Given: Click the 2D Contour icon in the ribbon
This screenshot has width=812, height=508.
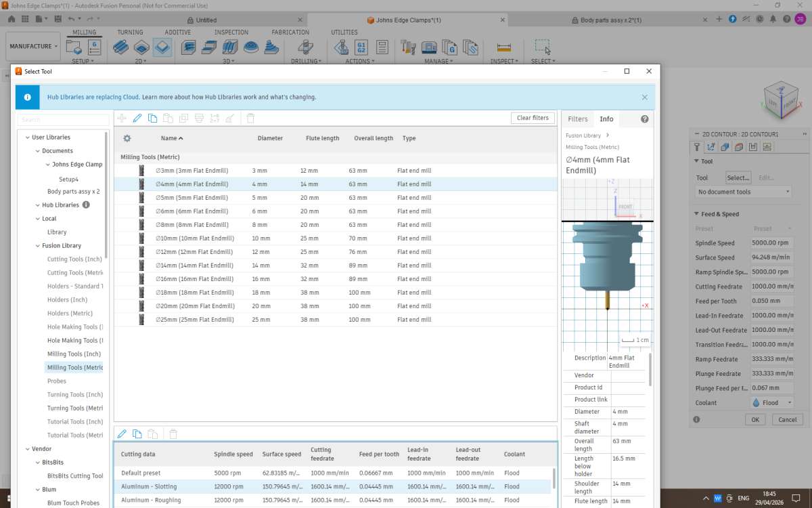Looking at the screenshot, I should 162,47.
